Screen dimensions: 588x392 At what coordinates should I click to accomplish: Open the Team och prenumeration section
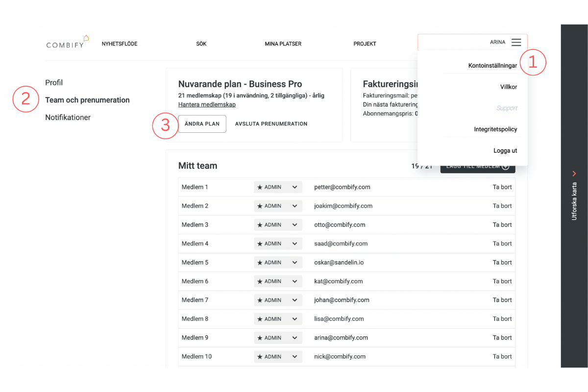(87, 100)
